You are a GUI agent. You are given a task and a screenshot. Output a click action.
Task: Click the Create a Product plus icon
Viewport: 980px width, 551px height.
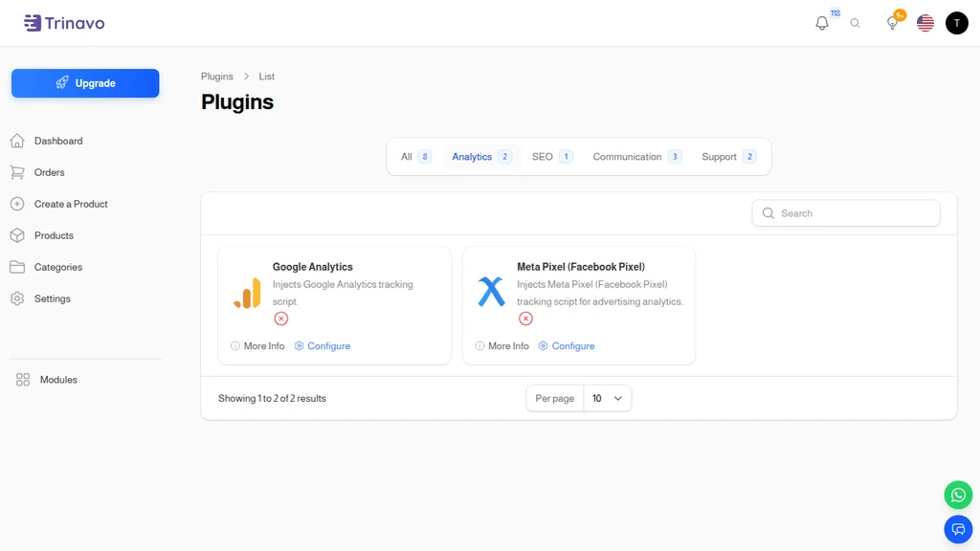pyautogui.click(x=17, y=204)
